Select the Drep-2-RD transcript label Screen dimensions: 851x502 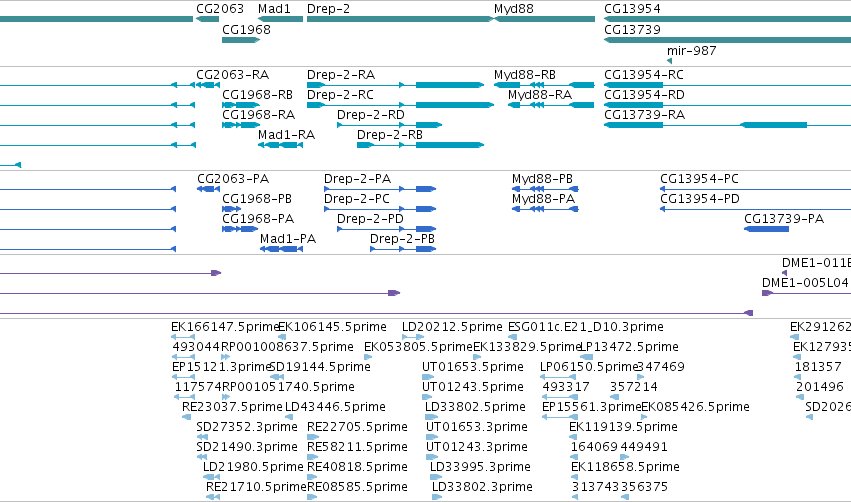click(371, 115)
